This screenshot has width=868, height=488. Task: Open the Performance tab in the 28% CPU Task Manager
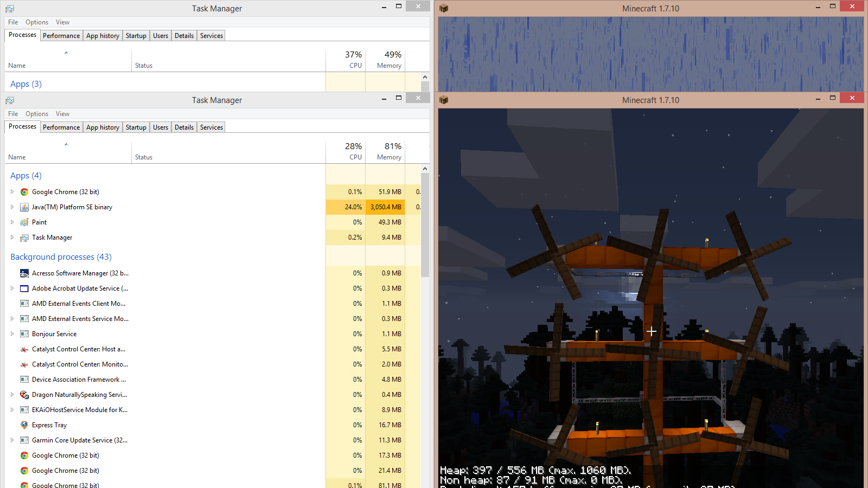coord(61,127)
